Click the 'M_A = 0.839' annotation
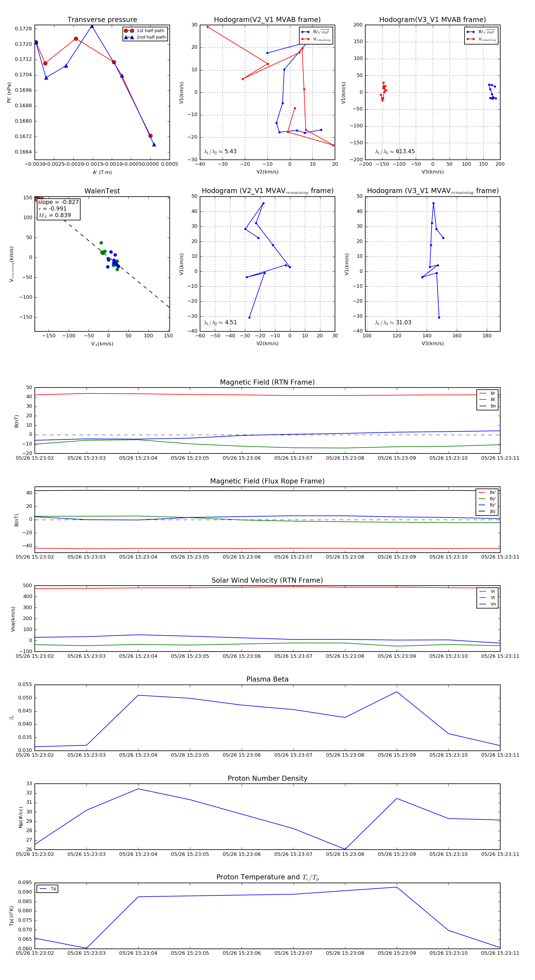Screen dimensions: 535x980 pos(54,216)
